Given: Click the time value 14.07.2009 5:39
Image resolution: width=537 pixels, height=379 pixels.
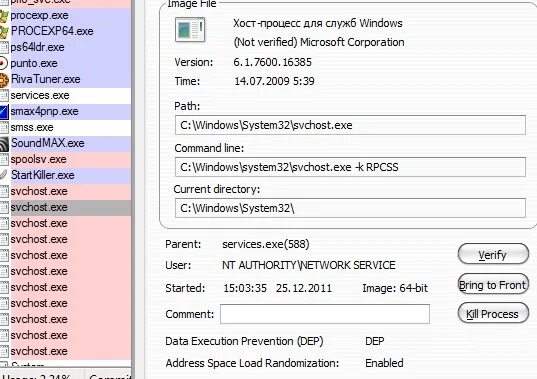Looking at the screenshot, I should pos(274,81).
